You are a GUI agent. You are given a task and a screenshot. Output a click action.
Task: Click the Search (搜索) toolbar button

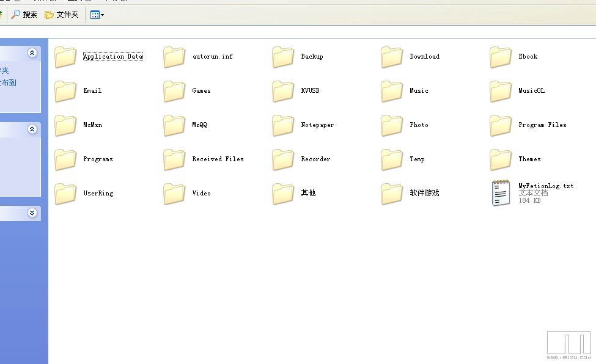pos(24,15)
